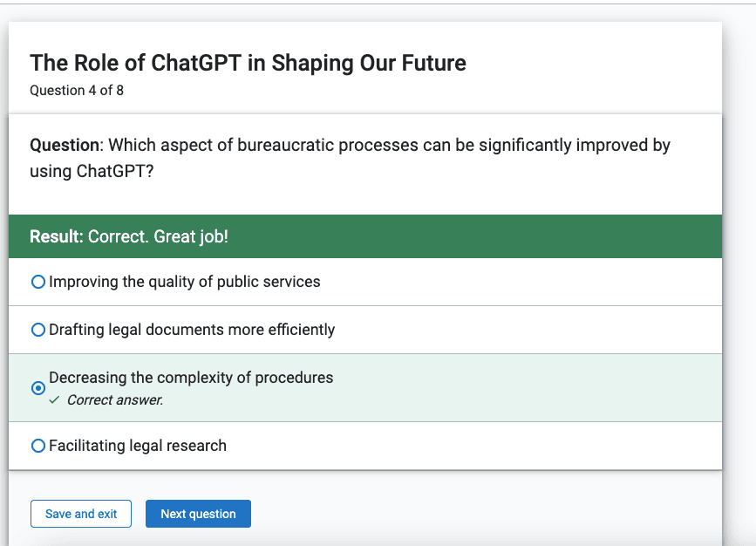Click the green checkmark beside Correct answer

(54, 399)
